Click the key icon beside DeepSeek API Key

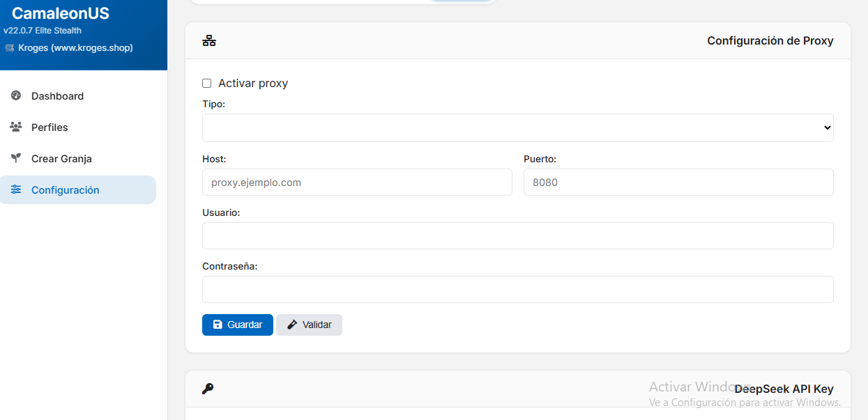(208, 389)
